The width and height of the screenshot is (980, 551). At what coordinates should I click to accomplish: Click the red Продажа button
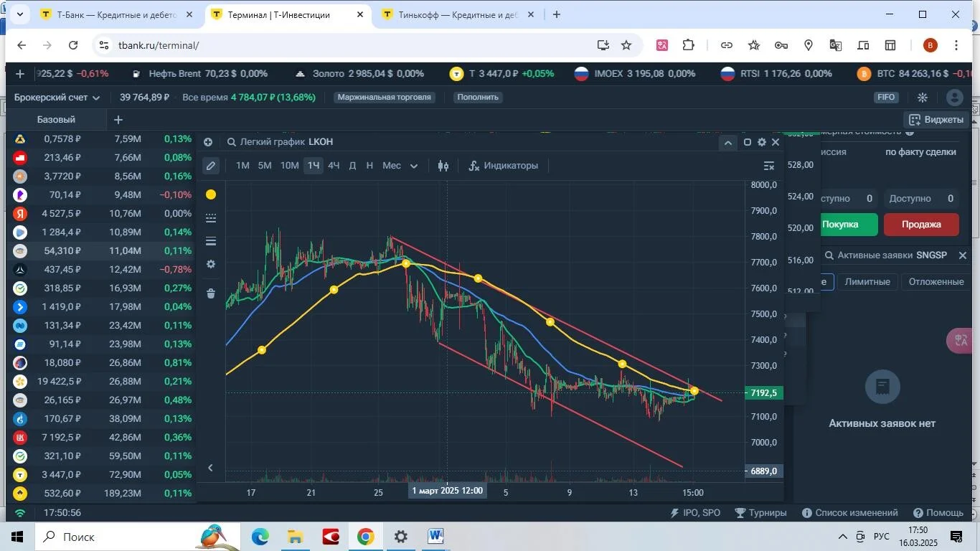coord(921,225)
